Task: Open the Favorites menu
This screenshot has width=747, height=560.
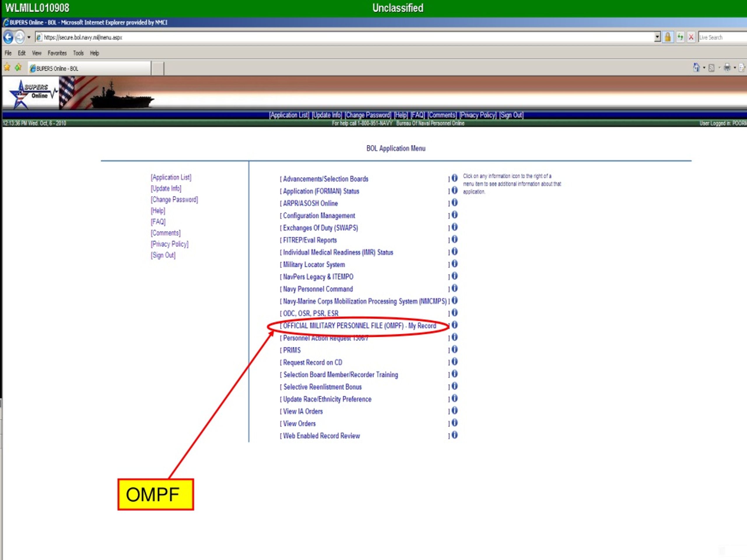Action: point(57,53)
